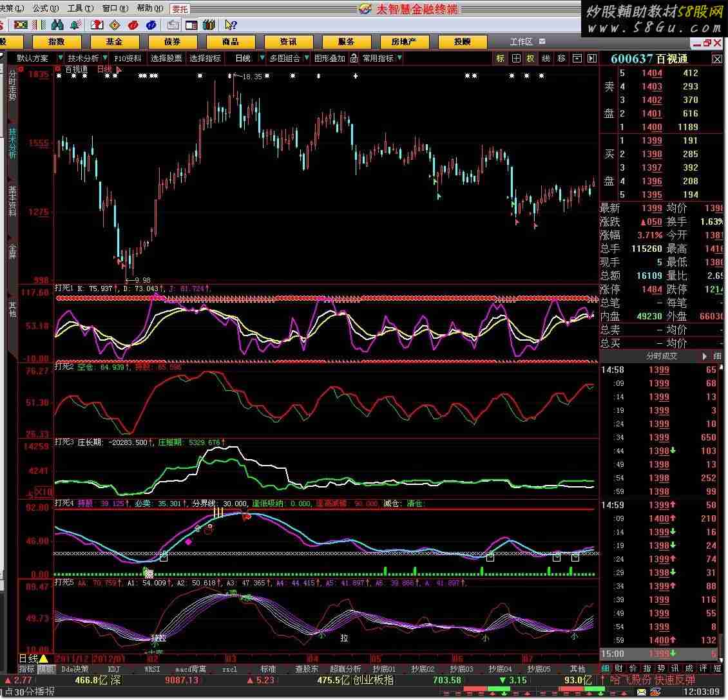
Task: Switch to the 抄底05 indicator tab
Action: click(539, 669)
